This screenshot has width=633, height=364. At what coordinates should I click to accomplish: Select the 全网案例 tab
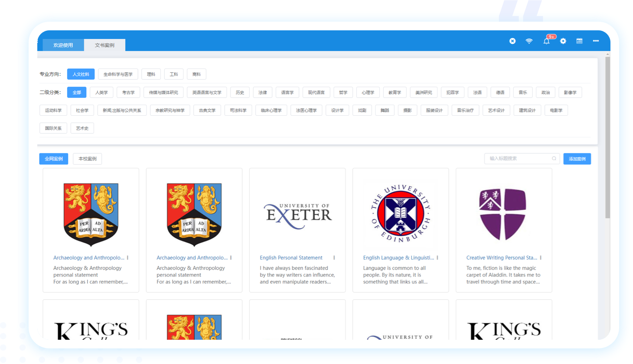click(54, 159)
